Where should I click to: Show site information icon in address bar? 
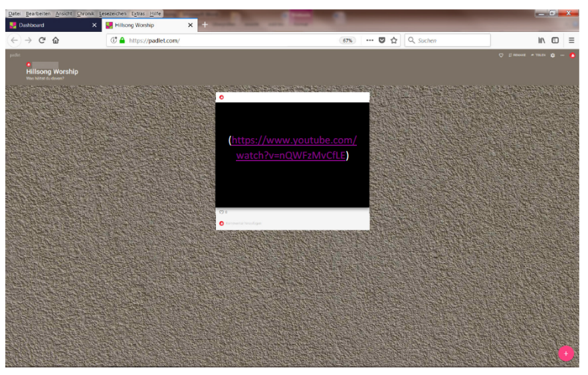[x=114, y=40]
